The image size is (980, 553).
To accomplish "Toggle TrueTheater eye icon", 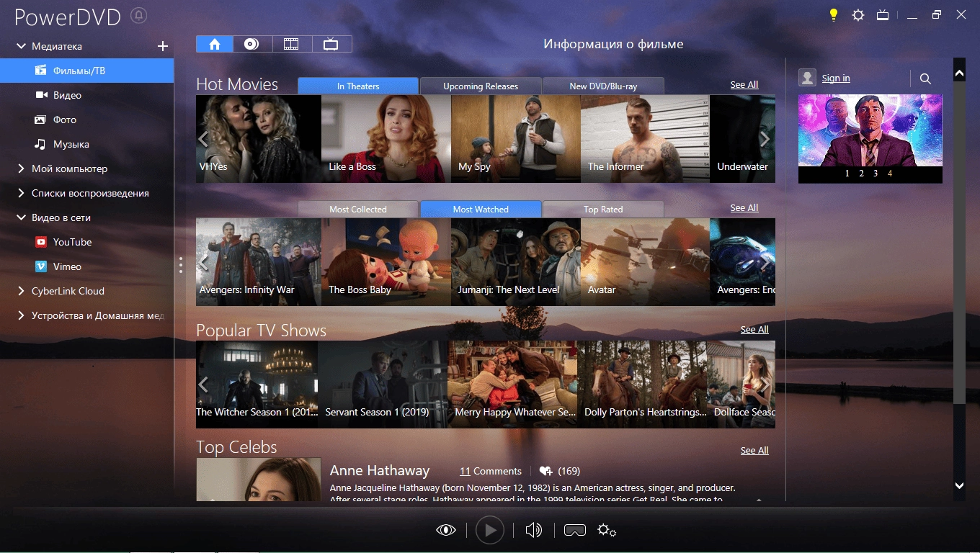I will click(446, 531).
